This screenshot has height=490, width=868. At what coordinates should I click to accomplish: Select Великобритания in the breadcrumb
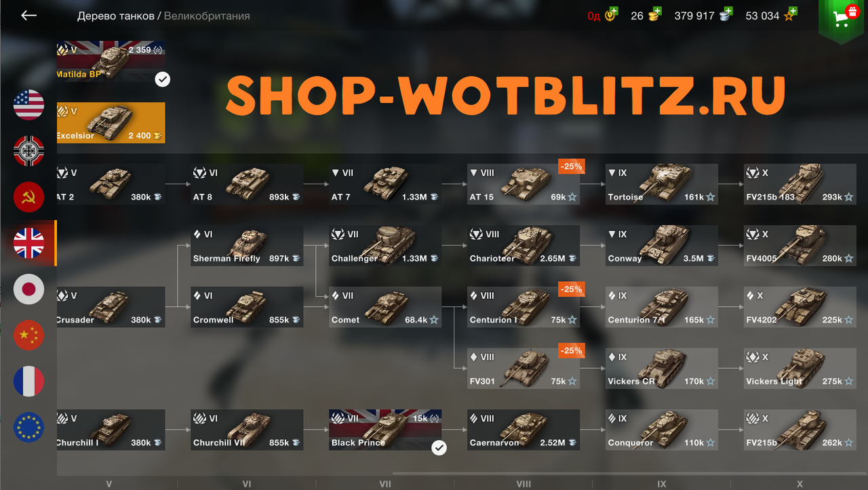207,16
